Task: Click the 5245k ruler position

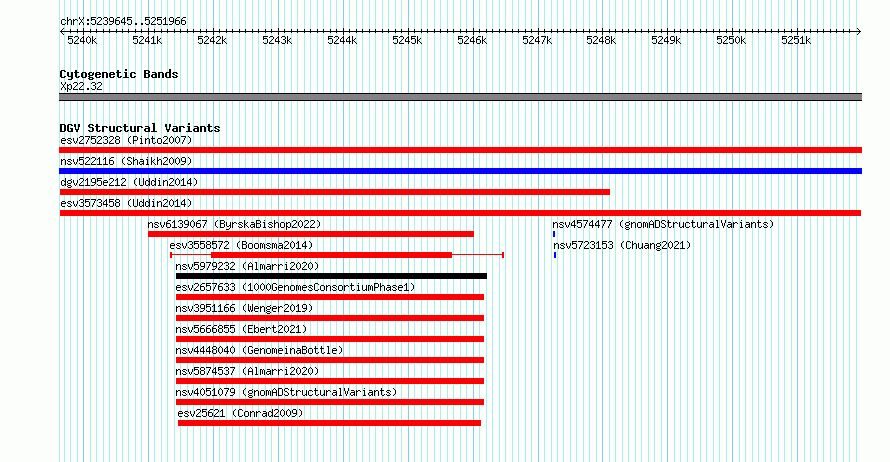Action: pos(407,40)
